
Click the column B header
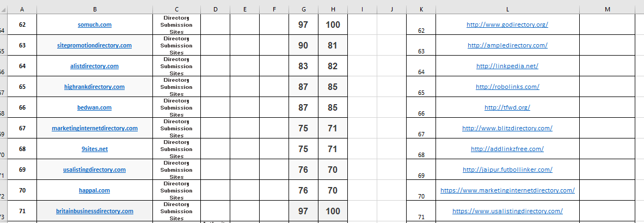tap(95, 9)
